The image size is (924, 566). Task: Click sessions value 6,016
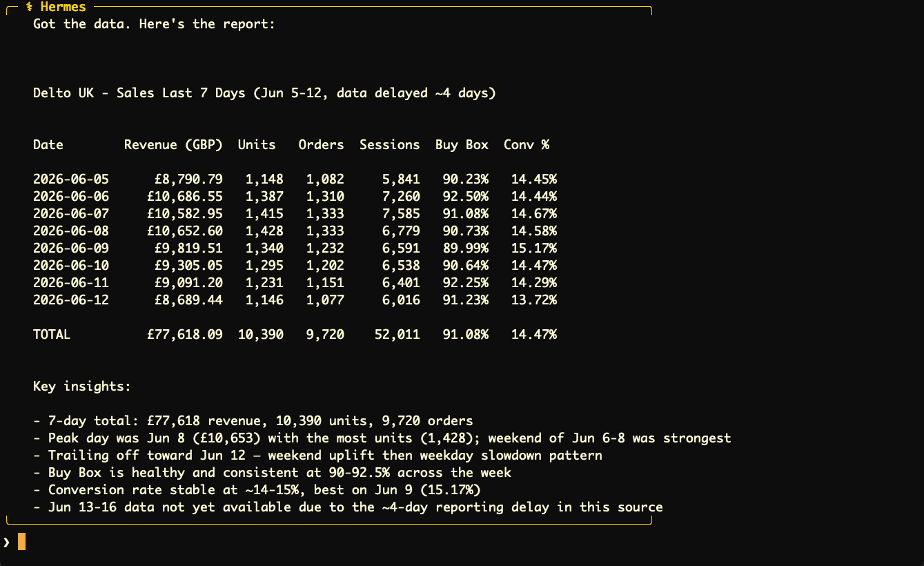(401, 300)
